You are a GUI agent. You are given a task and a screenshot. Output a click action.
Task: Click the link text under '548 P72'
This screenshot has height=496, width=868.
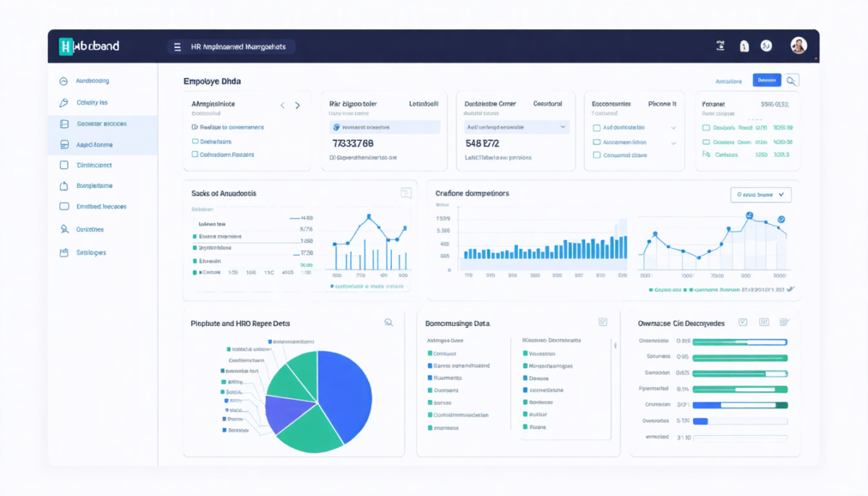[498, 157]
